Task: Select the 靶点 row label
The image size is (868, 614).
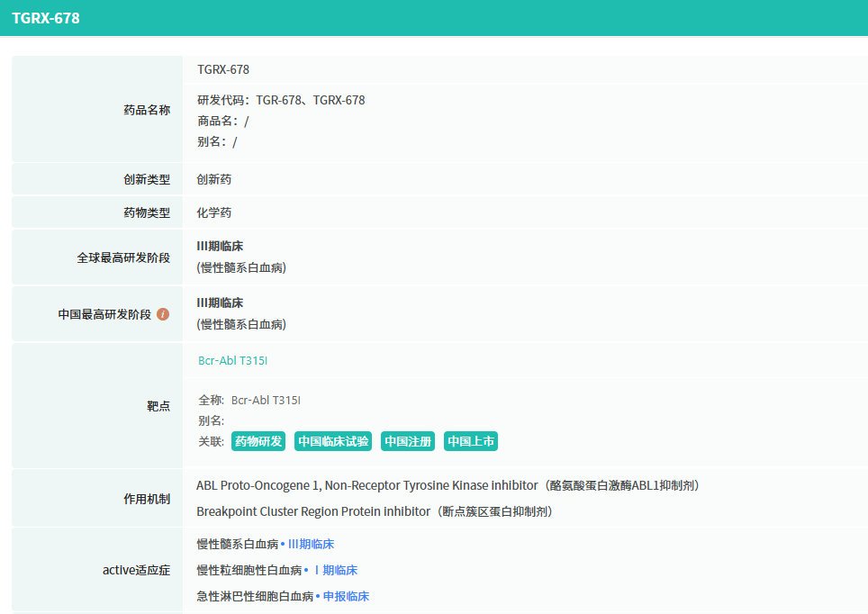Action: pos(158,406)
